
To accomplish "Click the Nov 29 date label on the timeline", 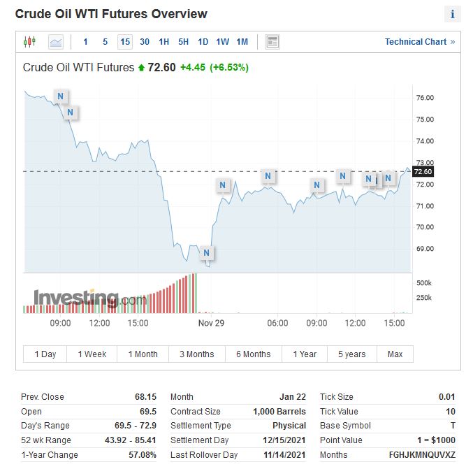I will [211, 323].
